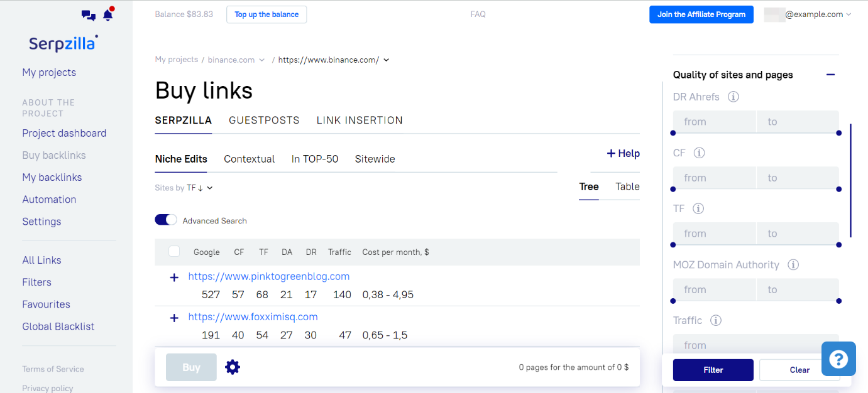Open All Links in sidebar

[x=41, y=260]
